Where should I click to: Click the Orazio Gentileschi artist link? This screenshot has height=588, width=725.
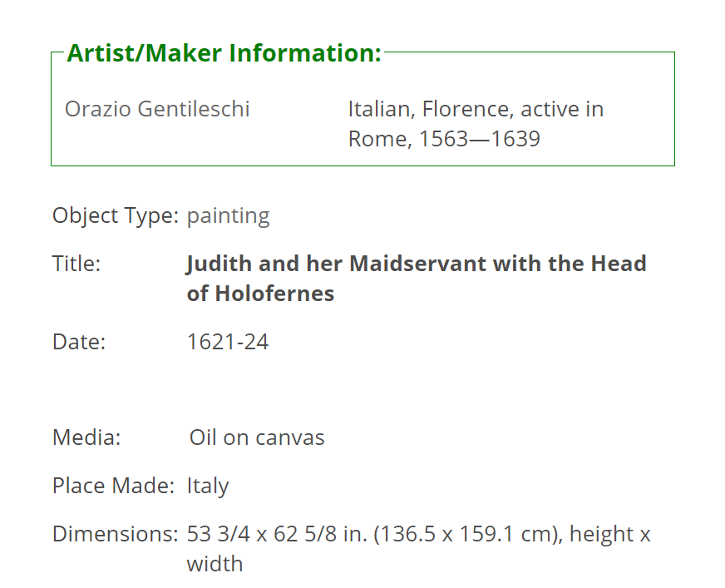pos(157,109)
